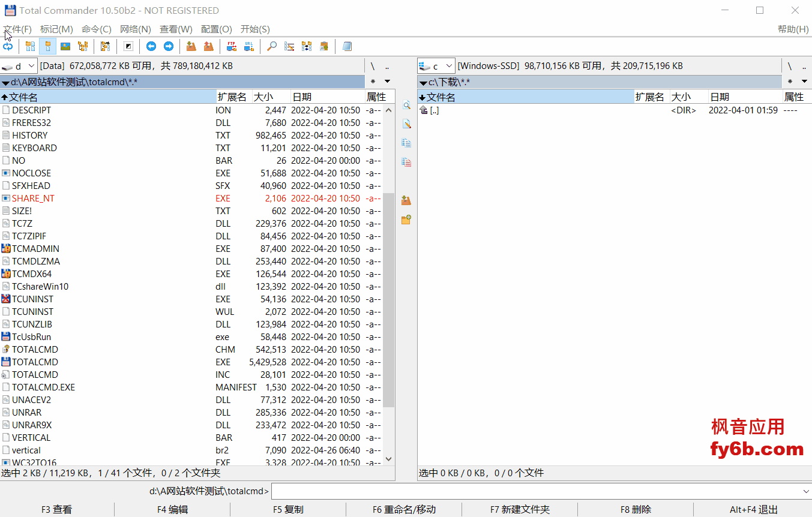Open the left panel directory history arrow
Image resolution: width=812 pixels, height=517 pixels.
coord(387,82)
